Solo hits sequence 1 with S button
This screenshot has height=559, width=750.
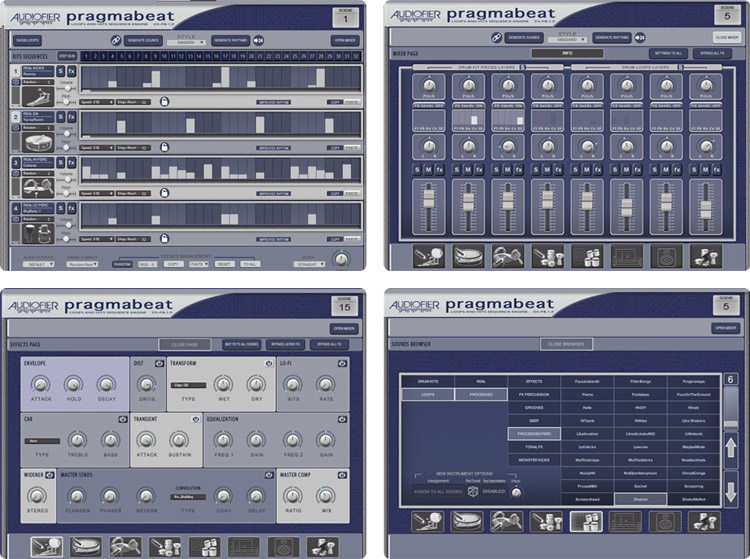tap(61, 72)
